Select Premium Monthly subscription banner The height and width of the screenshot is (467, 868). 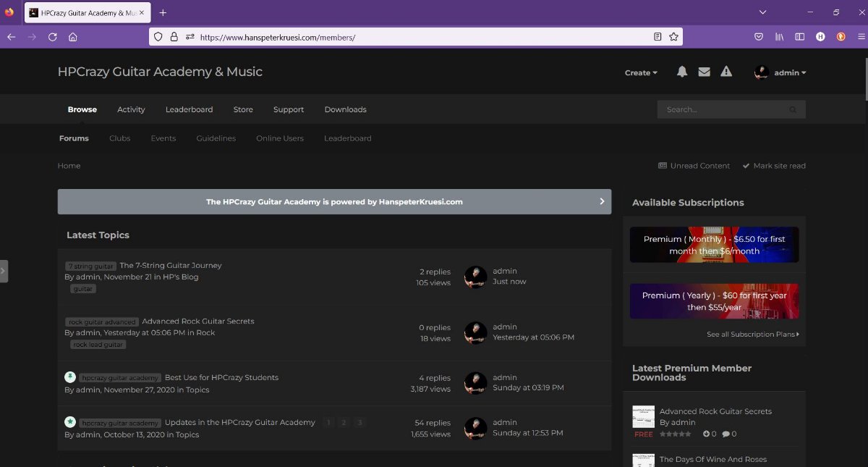click(x=715, y=245)
